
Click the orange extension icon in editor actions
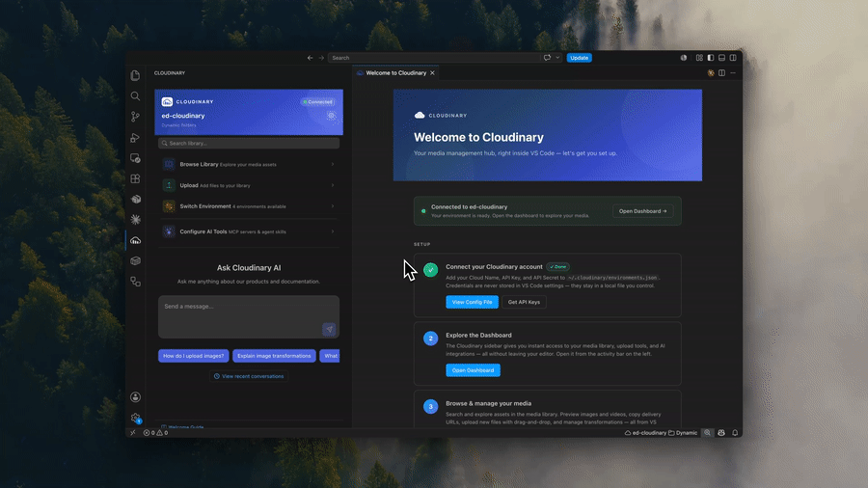click(x=711, y=73)
